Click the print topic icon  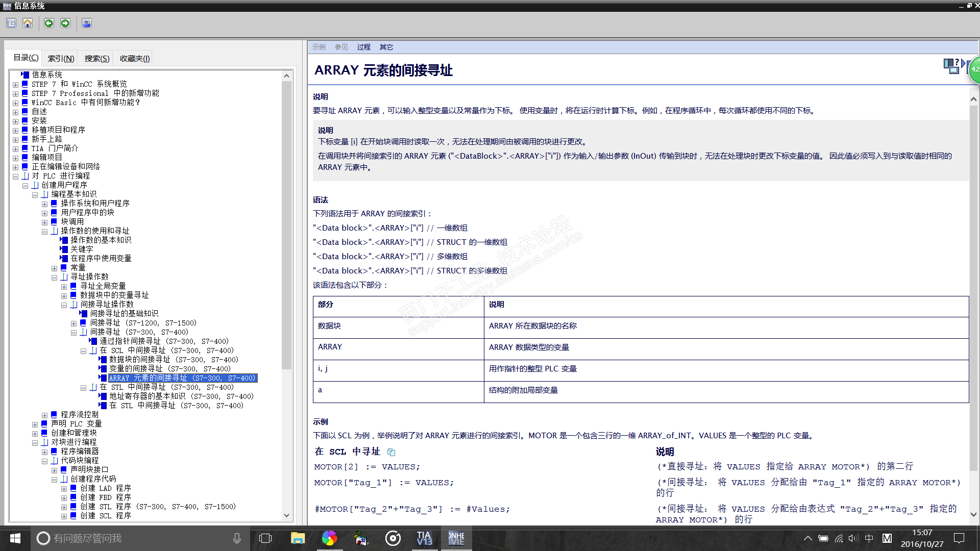(x=87, y=23)
